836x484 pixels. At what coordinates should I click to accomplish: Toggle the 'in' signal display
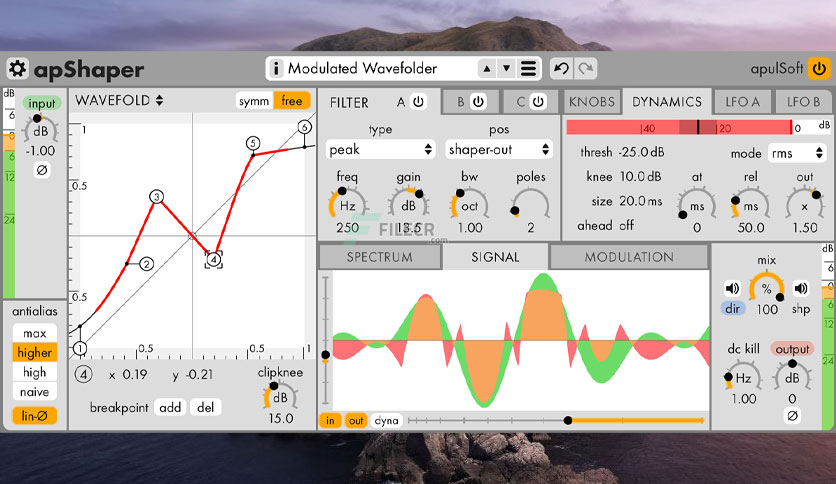point(330,421)
